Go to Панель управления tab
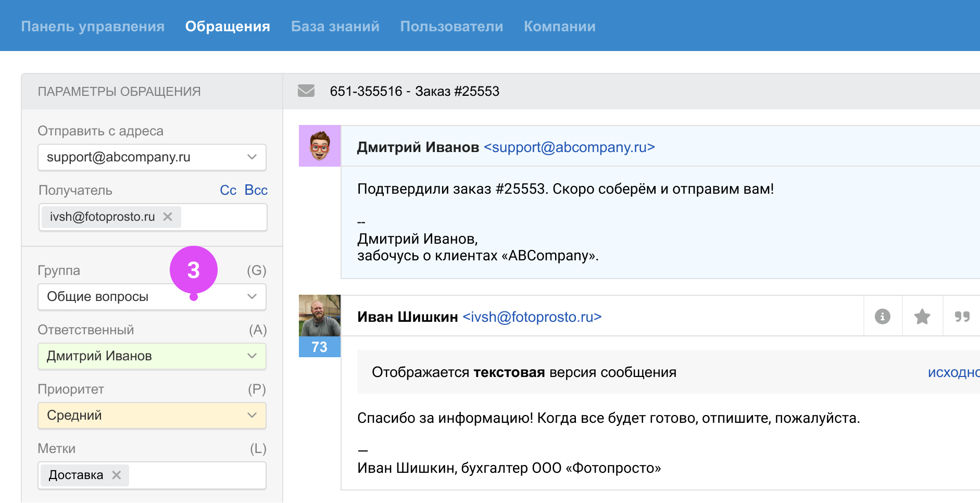The width and height of the screenshot is (980, 503). point(93,27)
